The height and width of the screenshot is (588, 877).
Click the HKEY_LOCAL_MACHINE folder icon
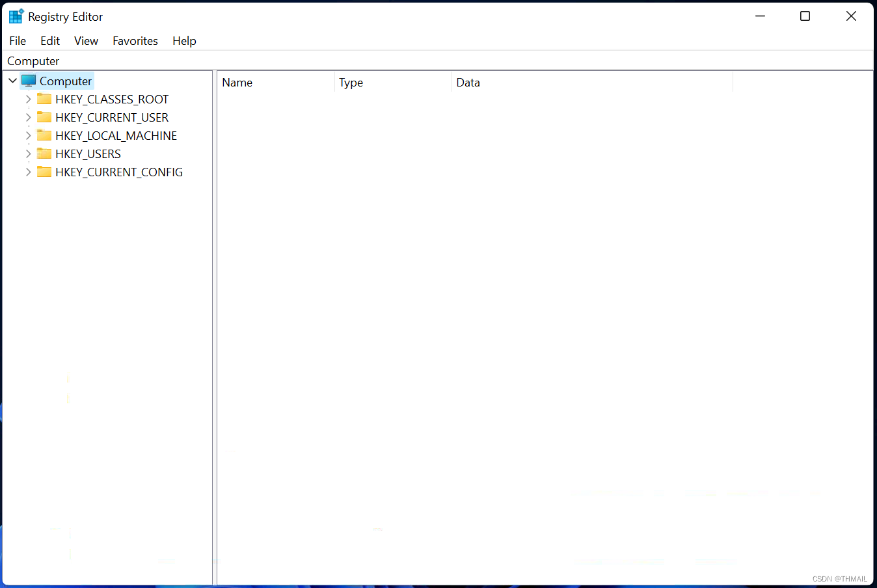[x=44, y=135]
